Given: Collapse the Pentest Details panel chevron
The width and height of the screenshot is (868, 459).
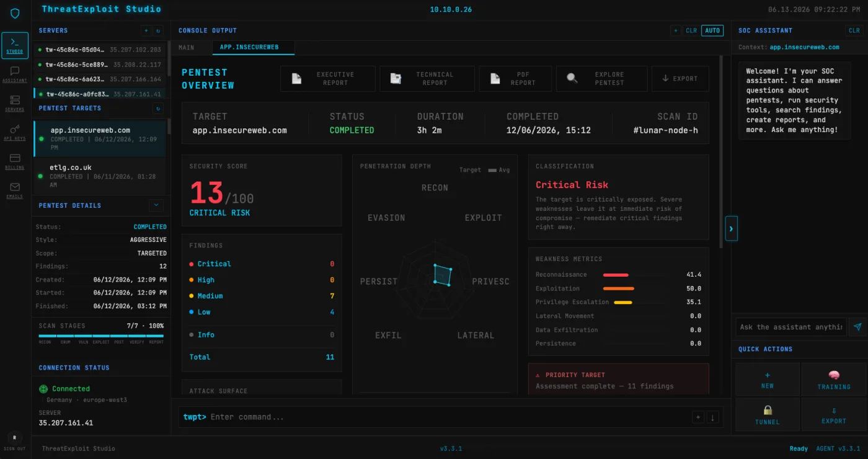Looking at the screenshot, I should pos(156,205).
